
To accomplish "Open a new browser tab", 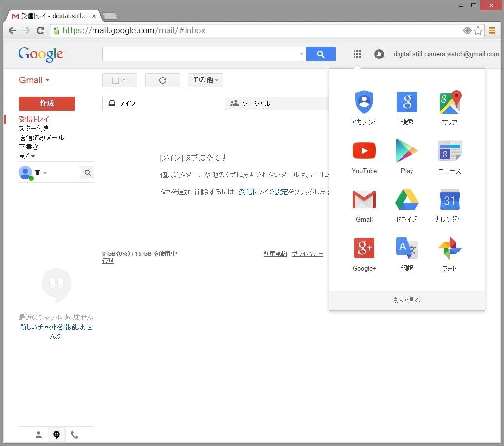I will [110, 16].
